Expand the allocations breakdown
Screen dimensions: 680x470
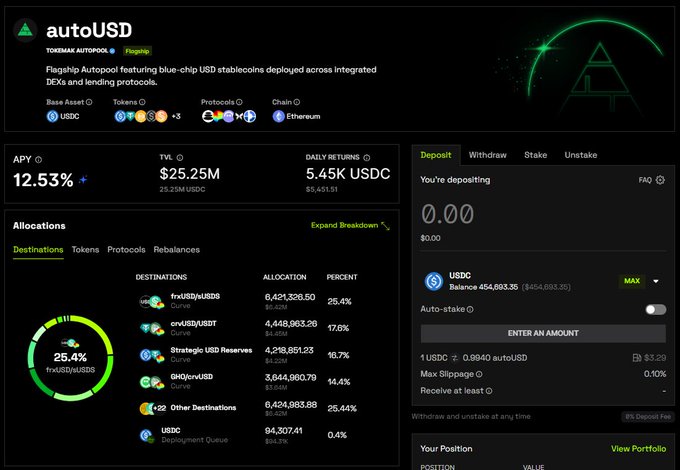click(x=350, y=225)
